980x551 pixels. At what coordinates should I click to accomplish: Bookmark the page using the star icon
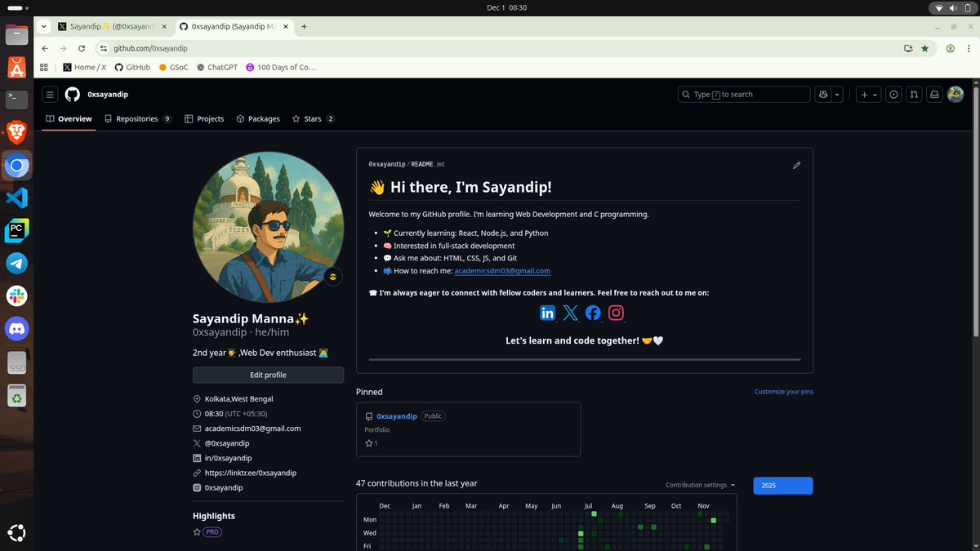click(x=924, y=48)
